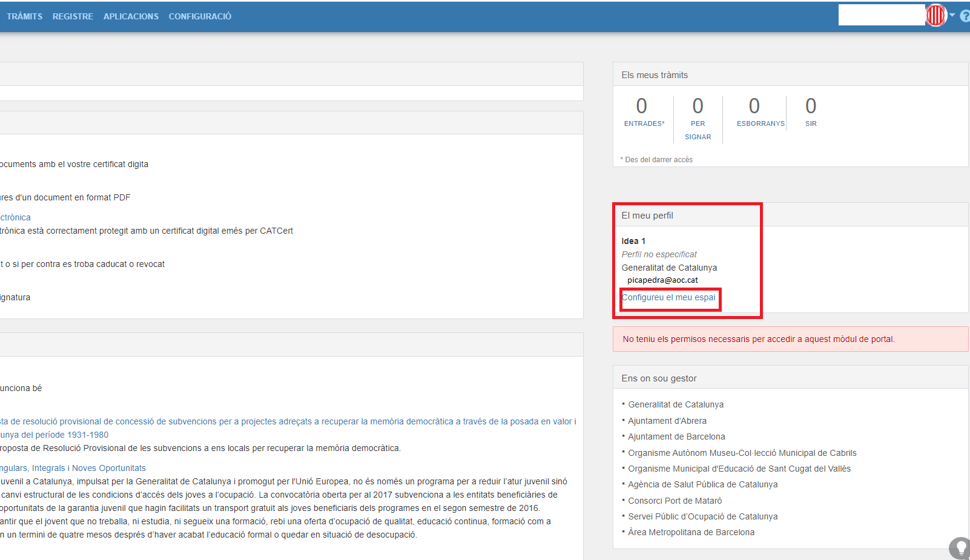
Task: Open the SIR counter
Action: coord(811,113)
